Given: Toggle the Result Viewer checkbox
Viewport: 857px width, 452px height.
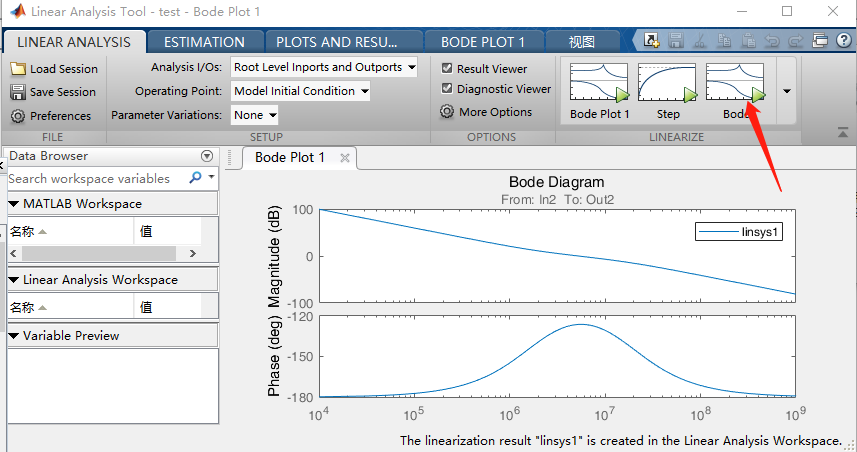Looking at the screenshot, I should pos(447,68).
